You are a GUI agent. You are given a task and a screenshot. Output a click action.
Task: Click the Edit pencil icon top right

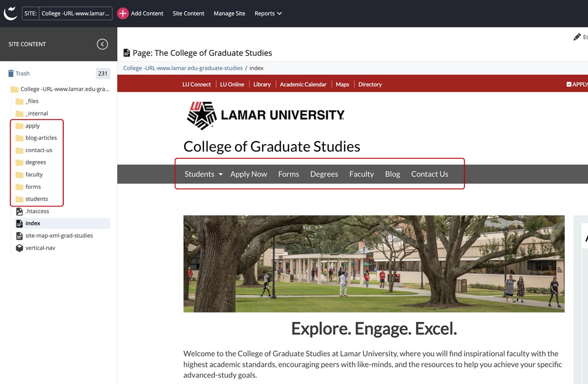(577, 36)
